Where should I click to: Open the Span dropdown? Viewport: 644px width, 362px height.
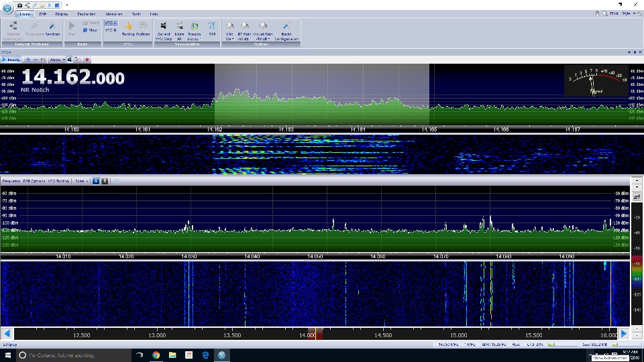click(x=81, y=181)
